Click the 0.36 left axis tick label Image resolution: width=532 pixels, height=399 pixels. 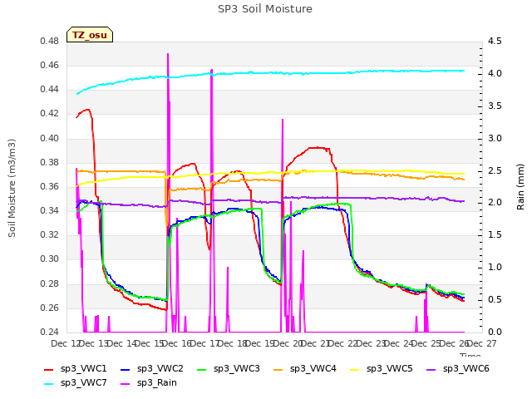[x=50, y=186]
